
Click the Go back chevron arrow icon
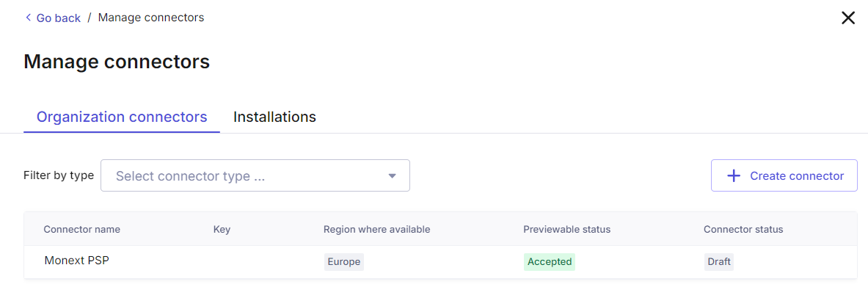tap(28, 18)
